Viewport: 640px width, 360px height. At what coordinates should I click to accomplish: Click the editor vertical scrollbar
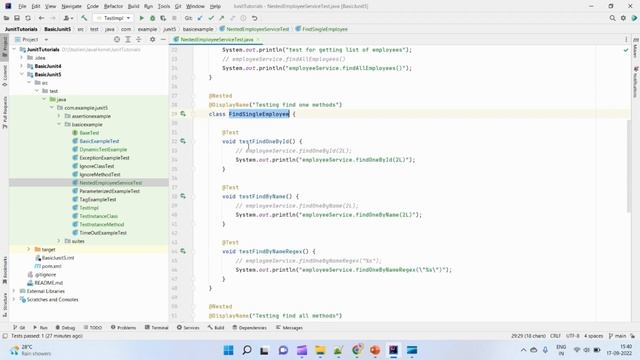pyautogui.click(x=628, y=165)
